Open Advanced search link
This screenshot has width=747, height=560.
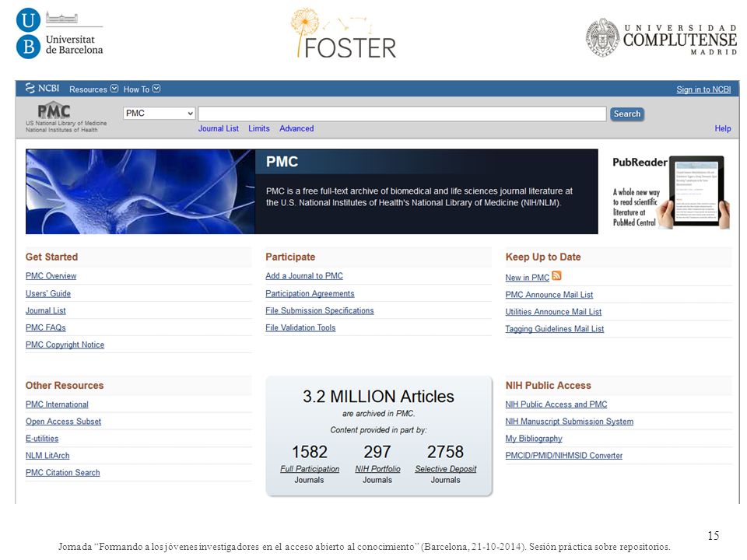(296, 128)
